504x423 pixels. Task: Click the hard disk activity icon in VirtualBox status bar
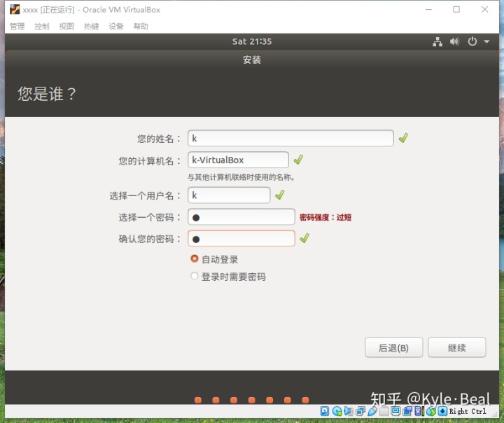point(325,411)
